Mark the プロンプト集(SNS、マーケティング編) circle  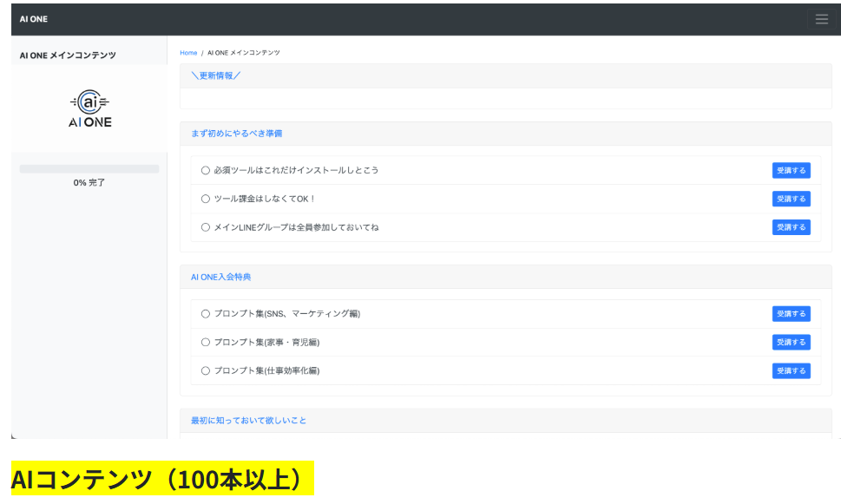tap(206, 314)
